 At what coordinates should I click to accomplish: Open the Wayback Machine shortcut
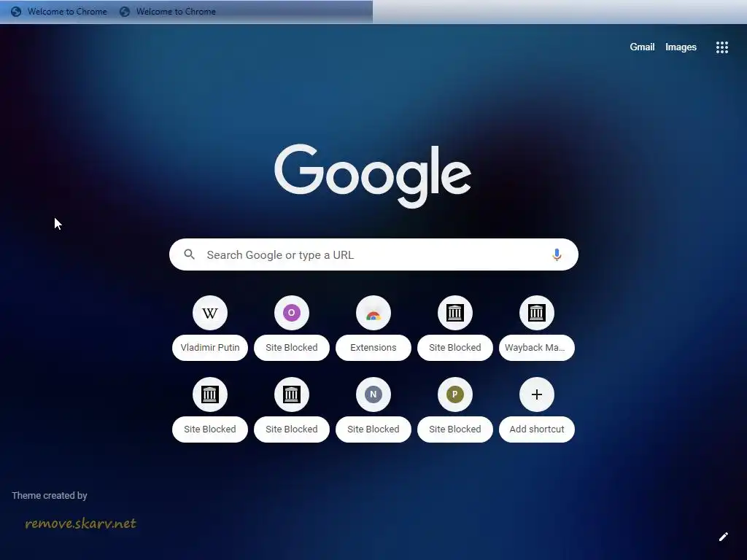(x=537, y=327)
